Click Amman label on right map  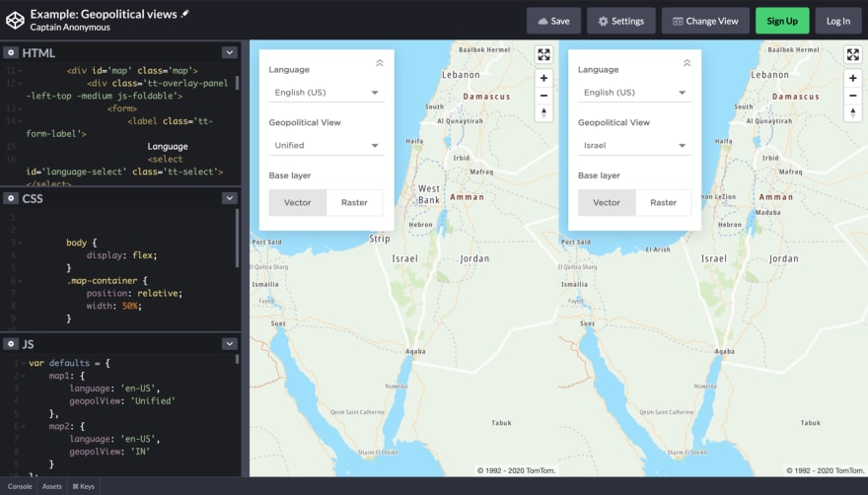(x=776, y=197)
